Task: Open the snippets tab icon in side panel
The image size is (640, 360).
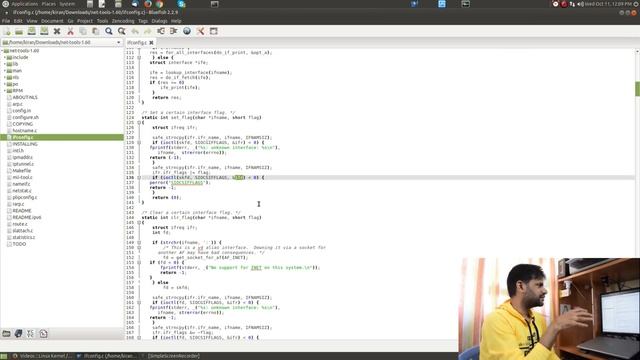Action: tap(43, 334)
